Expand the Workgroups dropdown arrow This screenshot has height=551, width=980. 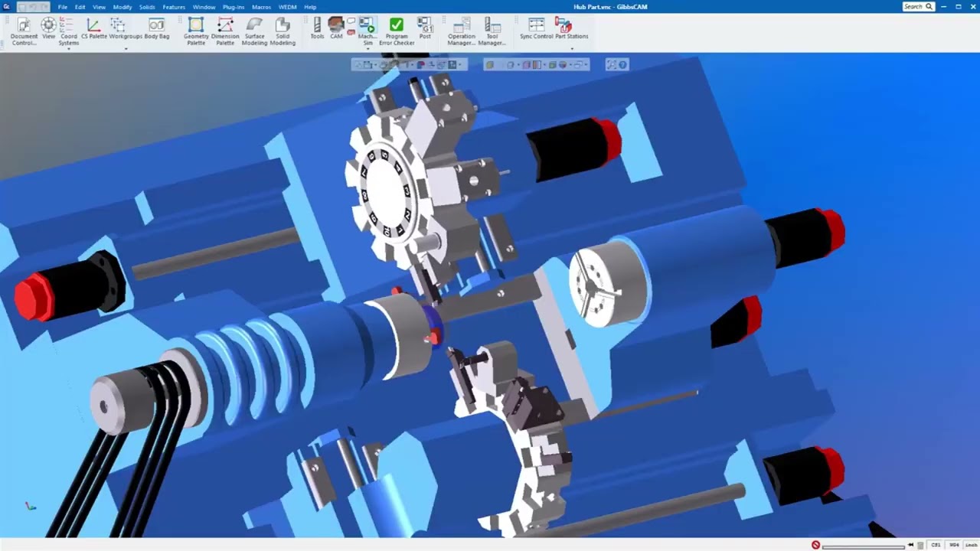(126, 50)
